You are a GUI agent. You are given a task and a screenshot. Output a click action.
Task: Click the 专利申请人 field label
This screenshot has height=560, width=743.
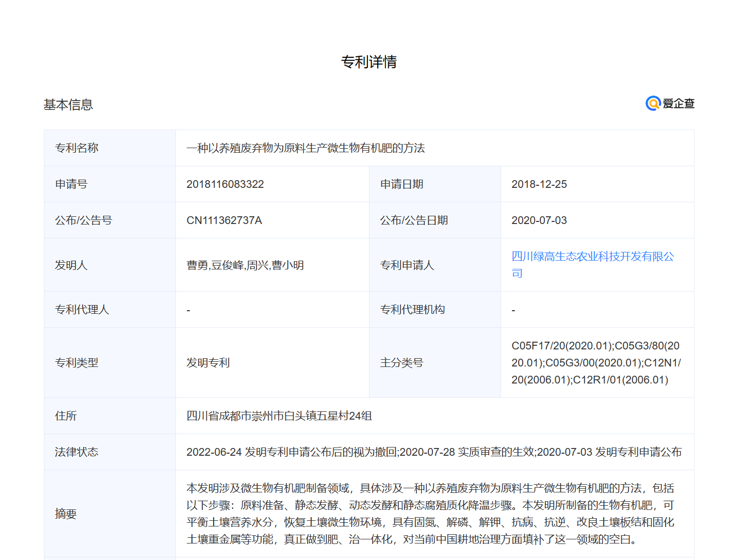(407, 265)
